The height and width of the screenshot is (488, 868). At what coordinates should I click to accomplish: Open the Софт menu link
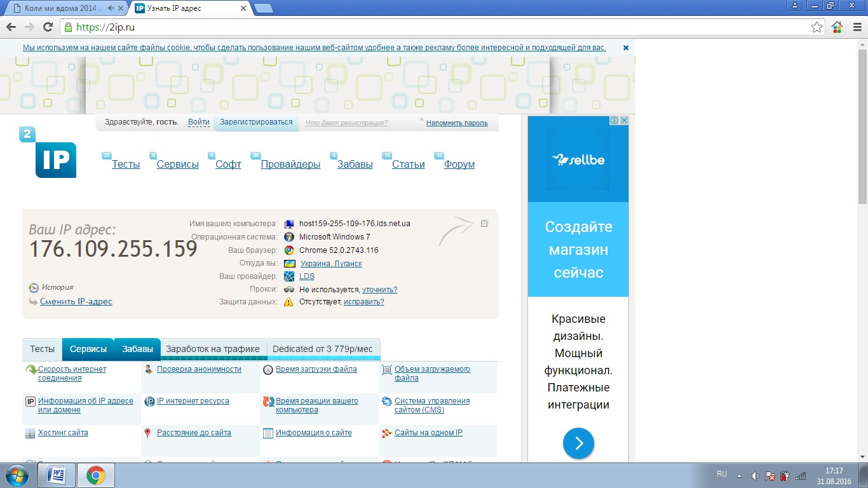228,164
